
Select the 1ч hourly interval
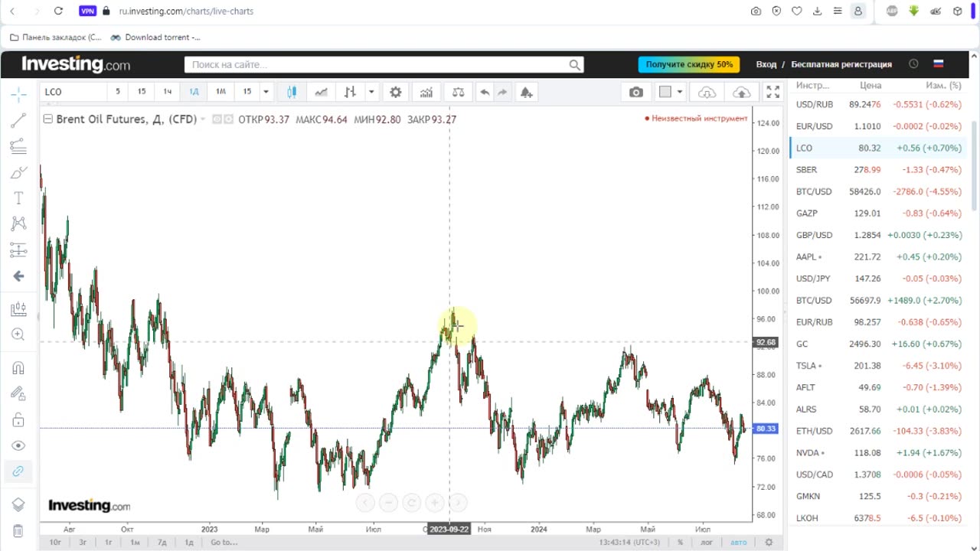[168, 92]
